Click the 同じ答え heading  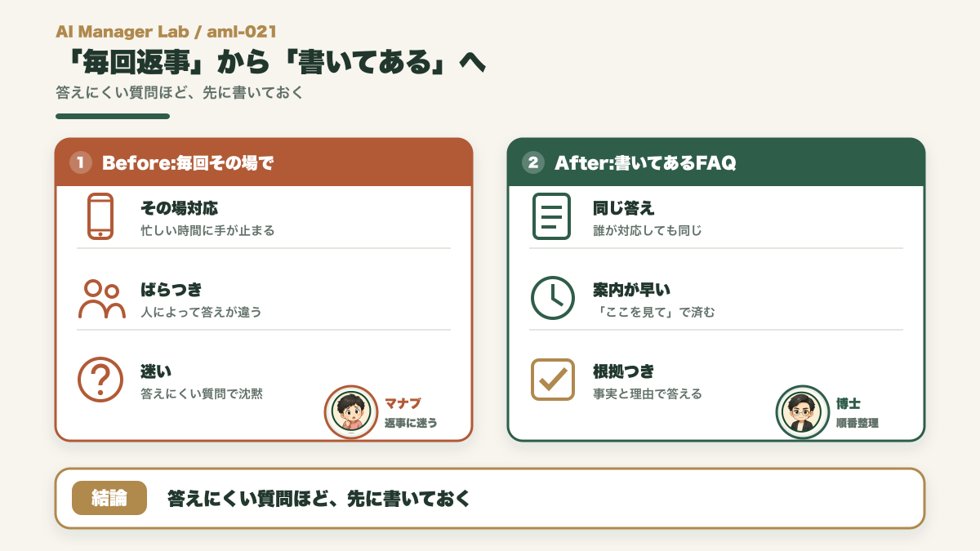click(x=624, y=208)
